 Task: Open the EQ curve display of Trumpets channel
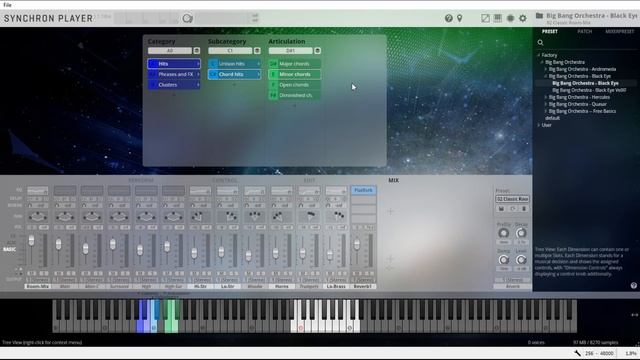pos(309,191)
